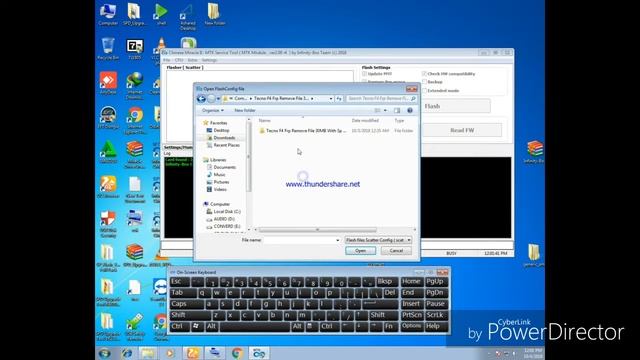This screenshot has height=360, width=640.
Task: Open the CPU menu of the MTK tool
Action: 179,60
